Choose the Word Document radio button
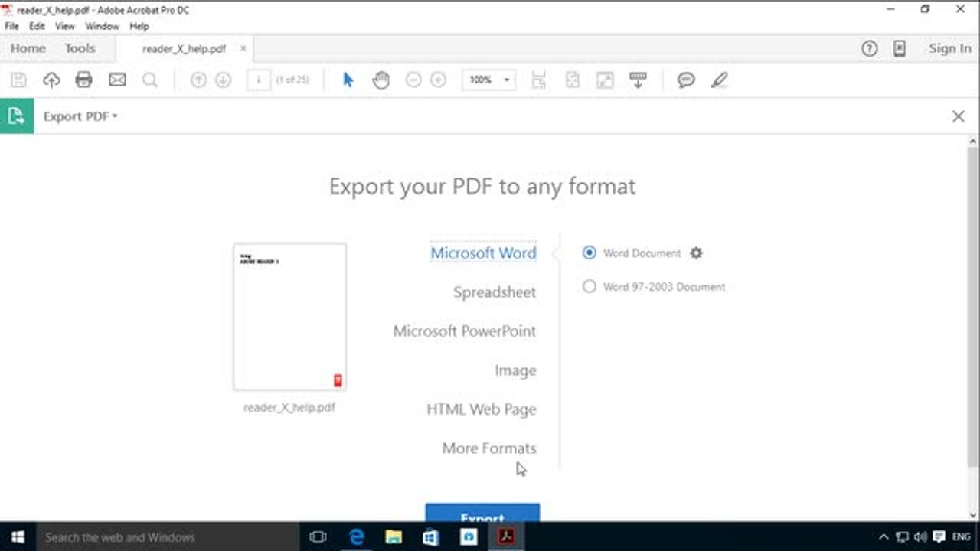Screen dimensions: 980x551 [x=589, y=253]
